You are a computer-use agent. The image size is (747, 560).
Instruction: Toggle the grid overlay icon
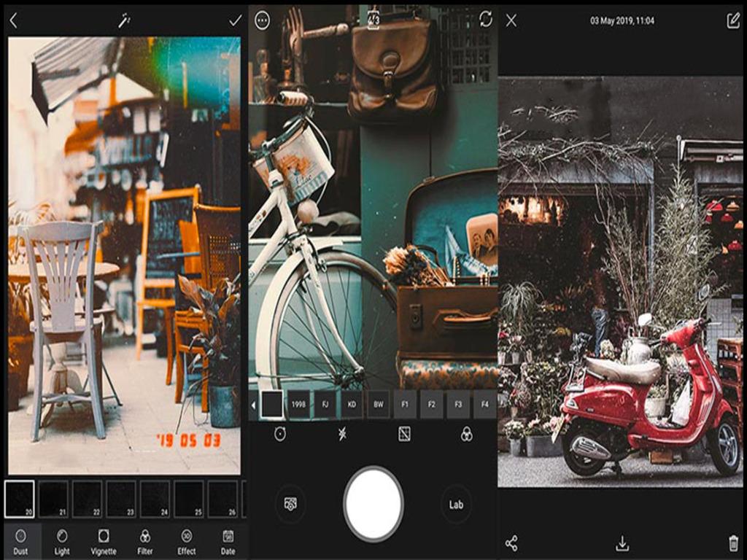tap(404, 435)
